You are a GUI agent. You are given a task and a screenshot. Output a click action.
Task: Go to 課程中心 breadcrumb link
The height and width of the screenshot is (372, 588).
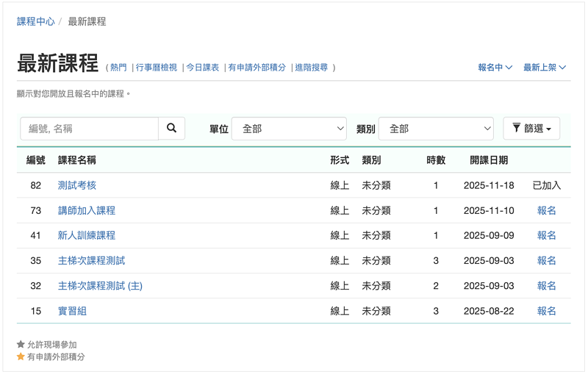[x=35, y=22]
